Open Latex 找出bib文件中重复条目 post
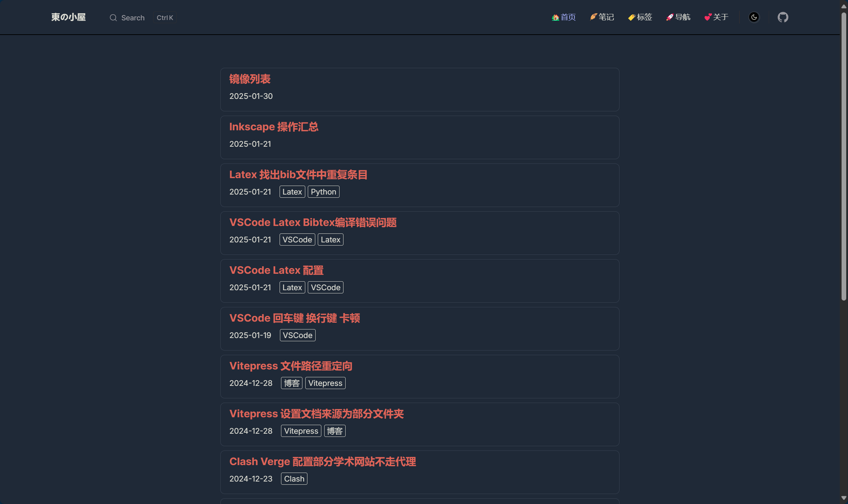The height and width of the screenshot is (504, 848). (x=298, y=175)
